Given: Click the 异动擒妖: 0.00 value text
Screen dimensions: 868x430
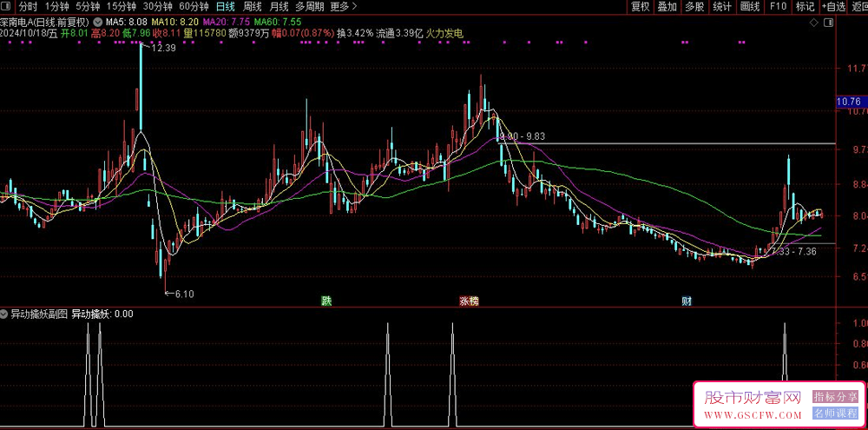Looking at the screenshot, I should [102, 314].
